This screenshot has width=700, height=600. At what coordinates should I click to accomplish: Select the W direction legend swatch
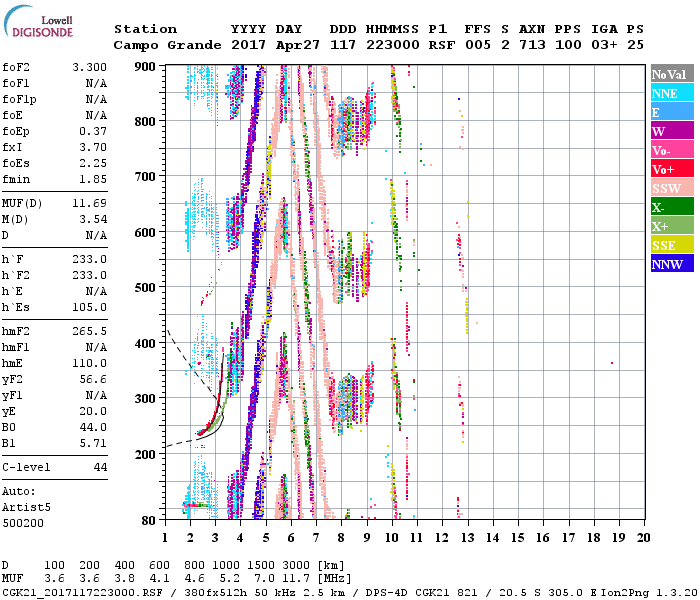pyautogui.click(x=672, y=131)
